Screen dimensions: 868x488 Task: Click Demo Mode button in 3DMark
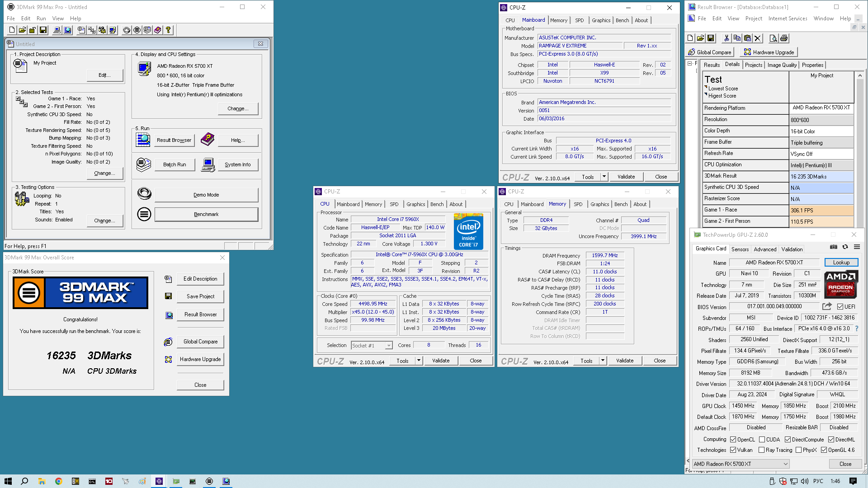click(x=206, y=195)
